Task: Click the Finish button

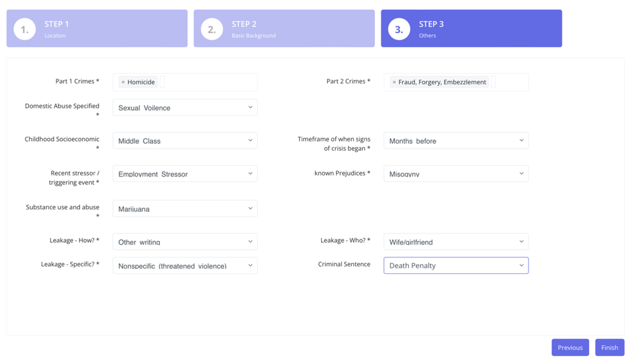Action: pos(609,348)
